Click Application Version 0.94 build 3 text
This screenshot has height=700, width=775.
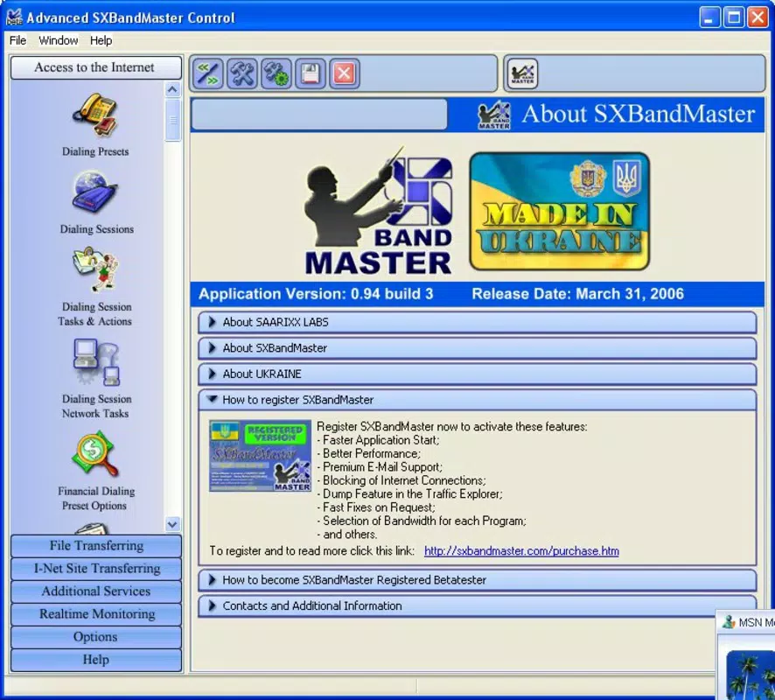point(316,294)
